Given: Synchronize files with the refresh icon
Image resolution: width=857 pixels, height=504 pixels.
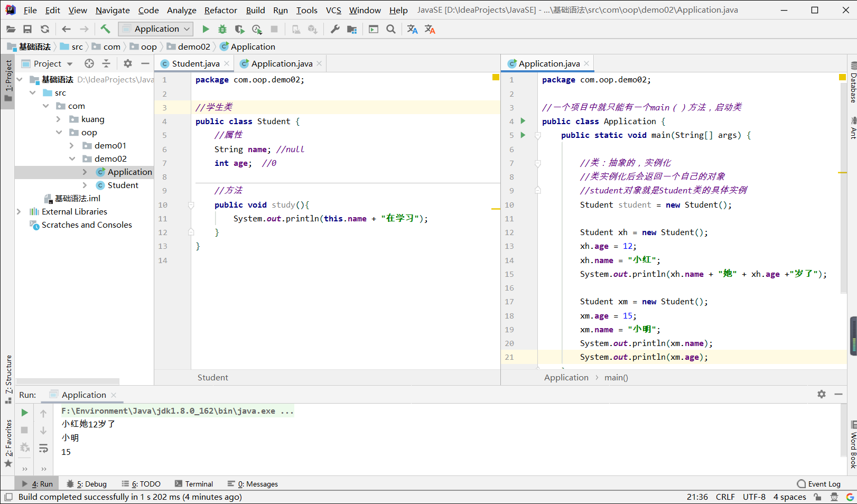Looking at the screenshot, I should 45,29.
